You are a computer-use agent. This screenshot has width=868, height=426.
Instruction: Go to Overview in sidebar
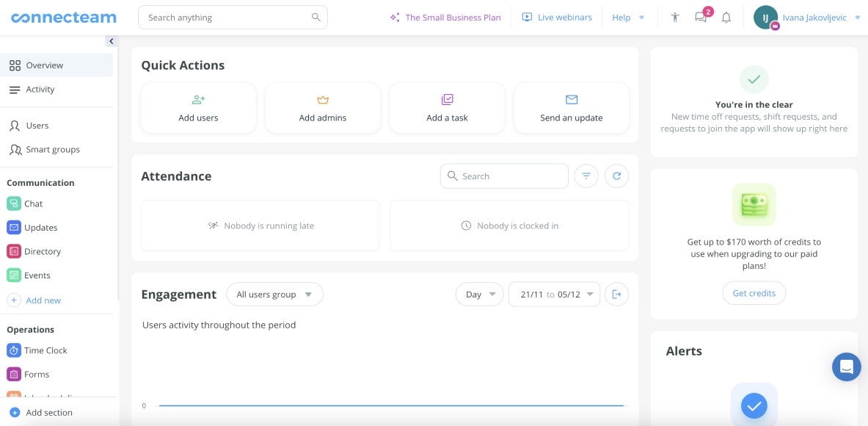(57, 65)
